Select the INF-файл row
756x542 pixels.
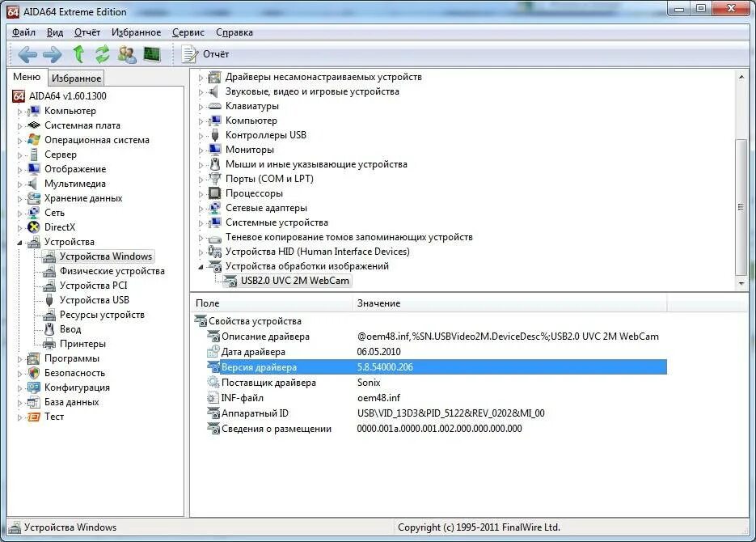click(437, 398)
